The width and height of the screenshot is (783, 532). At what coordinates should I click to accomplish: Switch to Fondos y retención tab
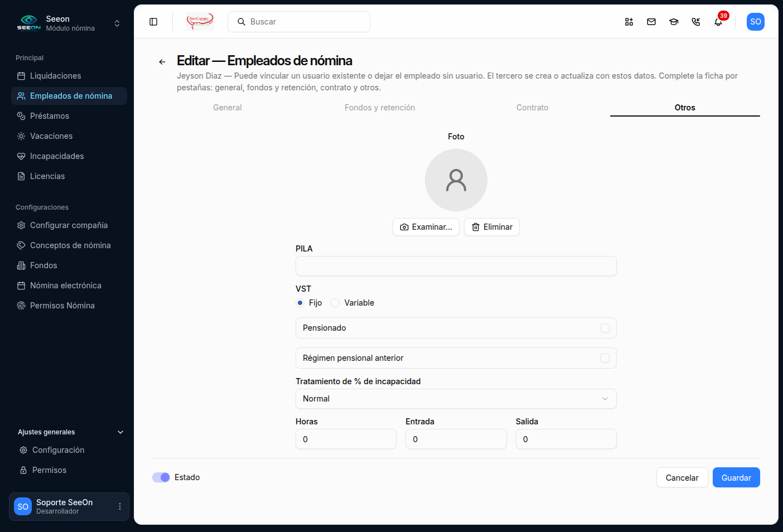(x=380, y=108)
